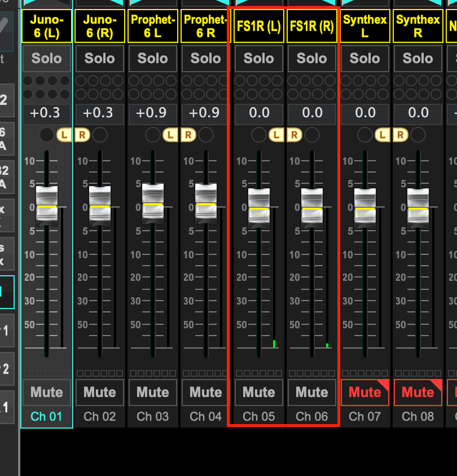Image resolution: width=457 pixels, height=476 pixels.
Task: Unmute the Synthex R channel Ch 08
Action: (418, 392)
